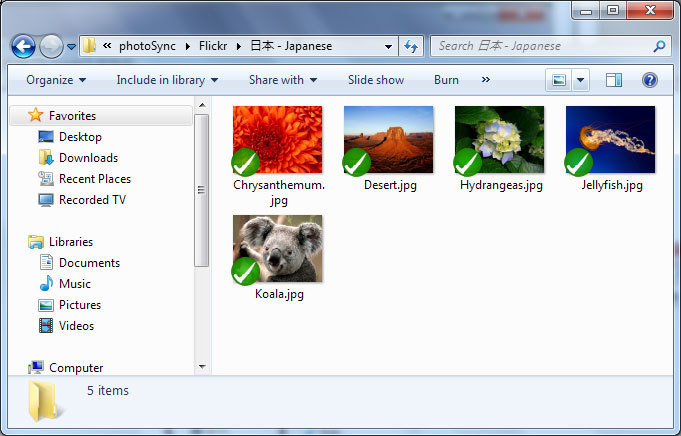Viewport: 681px width, 436px height.
Task: Open the Share with menu
Action: click(x=283, y=80)
